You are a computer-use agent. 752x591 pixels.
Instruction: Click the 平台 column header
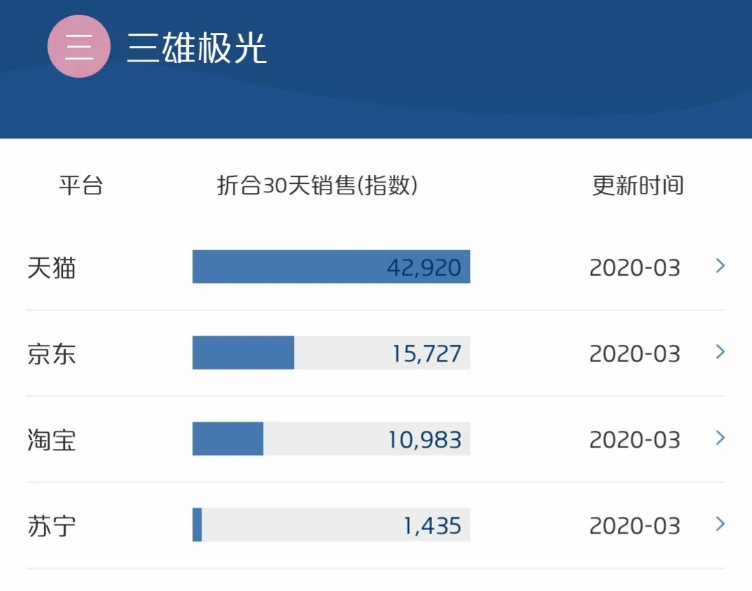point(81,185)
